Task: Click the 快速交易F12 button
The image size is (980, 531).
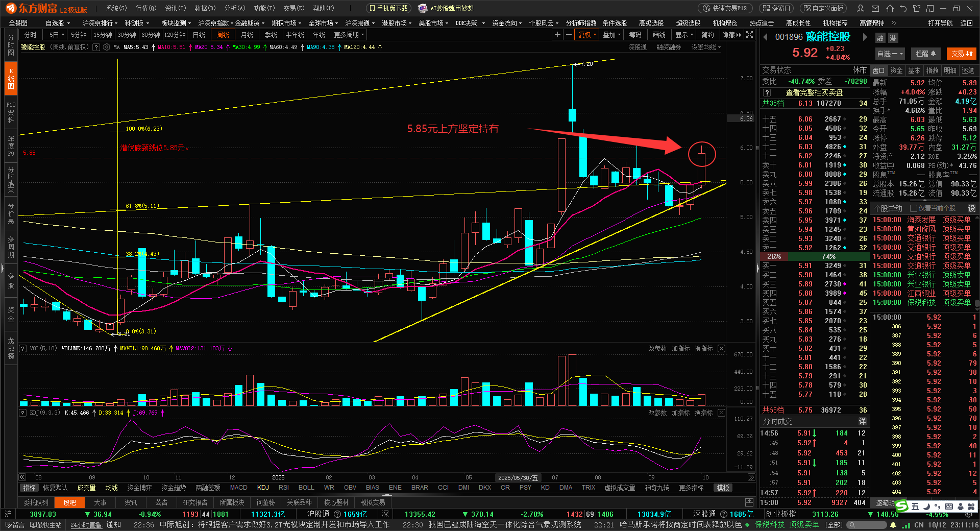Action: pos(725,8)
